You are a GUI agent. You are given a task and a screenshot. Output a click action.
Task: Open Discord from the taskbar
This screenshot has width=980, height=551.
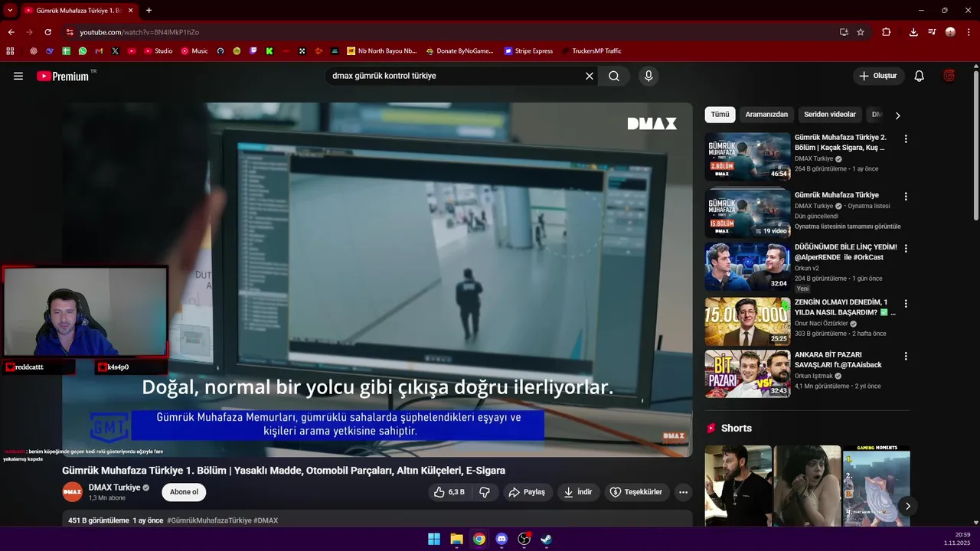coord(501,539)
